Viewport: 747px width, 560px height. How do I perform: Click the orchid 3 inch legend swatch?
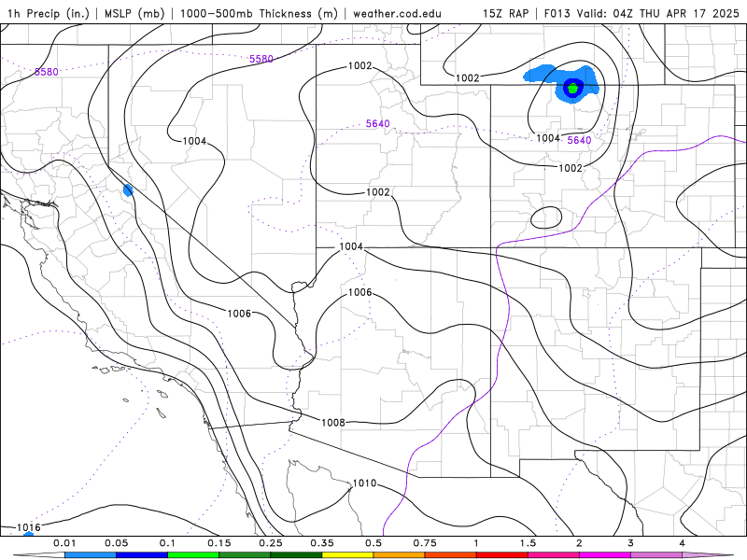click(656, 555)
